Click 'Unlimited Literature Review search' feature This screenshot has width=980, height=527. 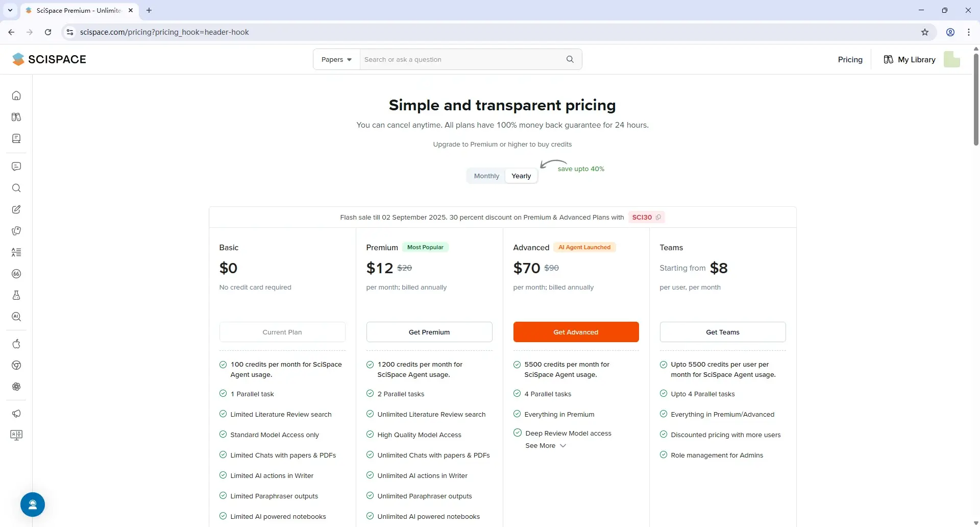(x=431, y=414)
